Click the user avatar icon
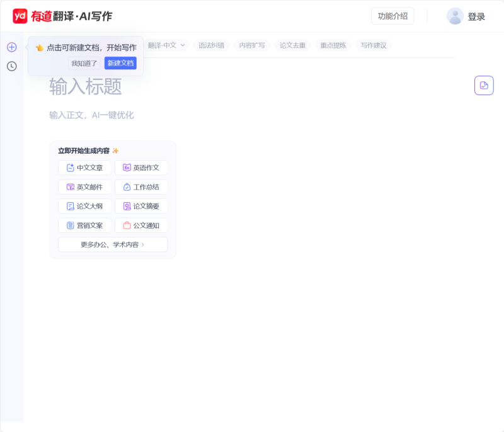Screen dimensions: 504x432 click(x=455, y=16)
